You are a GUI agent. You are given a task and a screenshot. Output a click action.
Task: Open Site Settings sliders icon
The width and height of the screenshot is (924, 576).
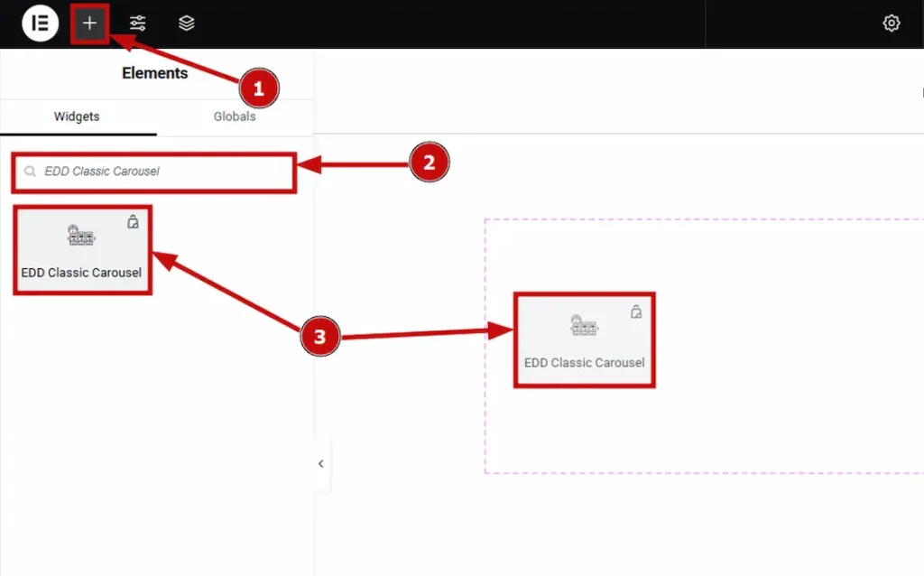[138, 23]
